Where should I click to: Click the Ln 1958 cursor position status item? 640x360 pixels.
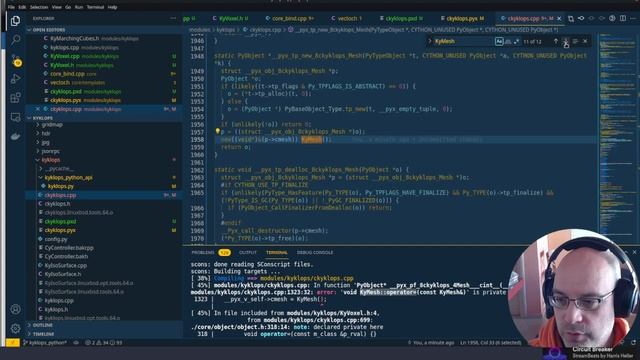pyautogui.click(x=491, y=343)
